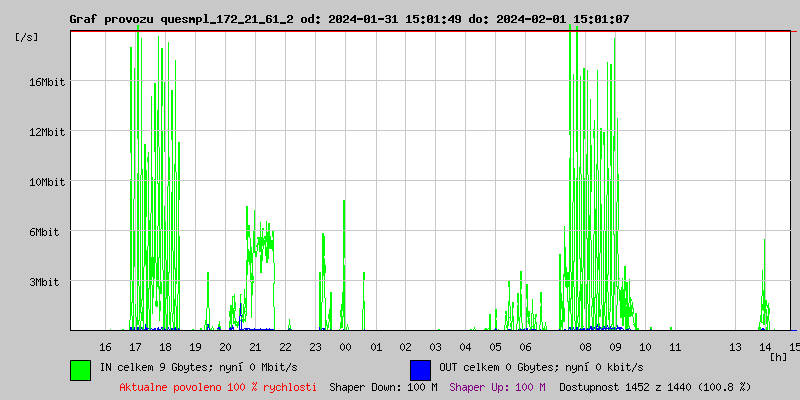Viewport: 800px width, 400px height.
Task: Select the 16Mbit y-axis label
Action: click(x=46, y=82)
